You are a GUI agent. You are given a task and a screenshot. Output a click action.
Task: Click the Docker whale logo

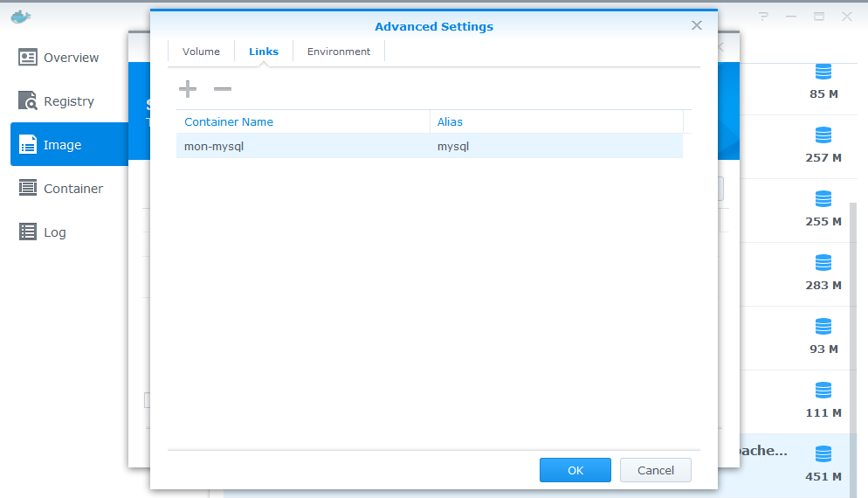[20, 16]
